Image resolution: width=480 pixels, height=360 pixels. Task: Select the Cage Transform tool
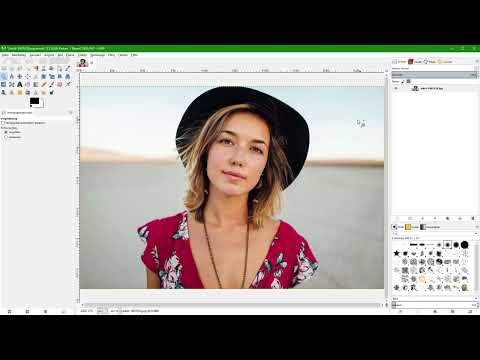pyautogui.click(x=12, y=84)
